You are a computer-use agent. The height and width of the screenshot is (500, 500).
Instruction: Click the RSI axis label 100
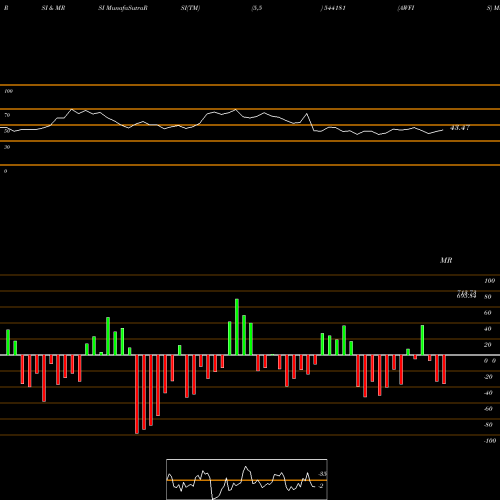[8, 91]
